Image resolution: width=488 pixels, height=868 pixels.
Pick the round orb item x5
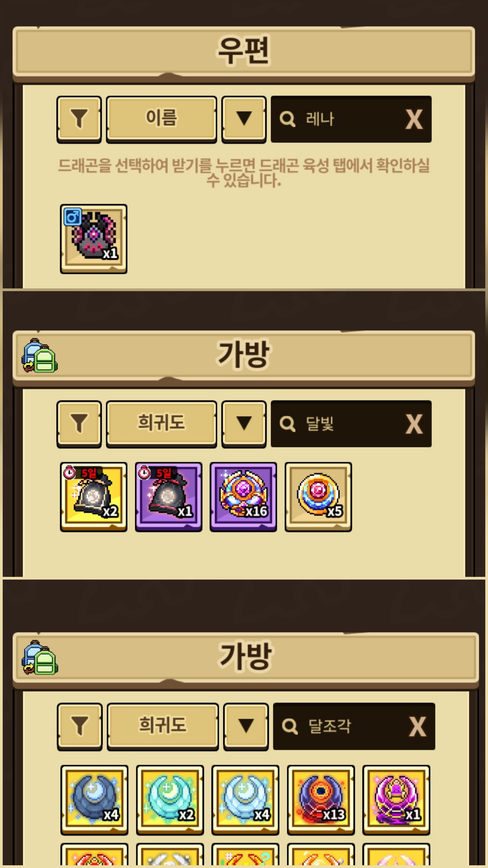(x=318, y=497)
